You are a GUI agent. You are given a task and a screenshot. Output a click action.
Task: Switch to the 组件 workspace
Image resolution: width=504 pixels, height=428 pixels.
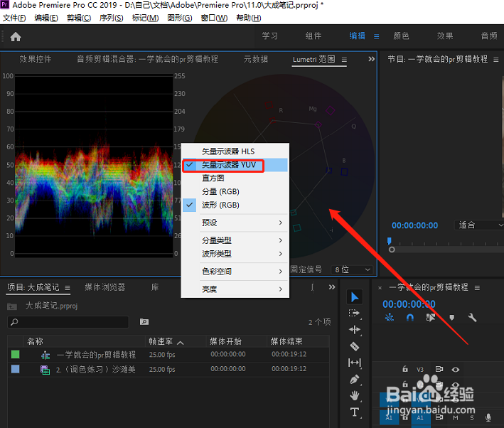click(313, 36)
